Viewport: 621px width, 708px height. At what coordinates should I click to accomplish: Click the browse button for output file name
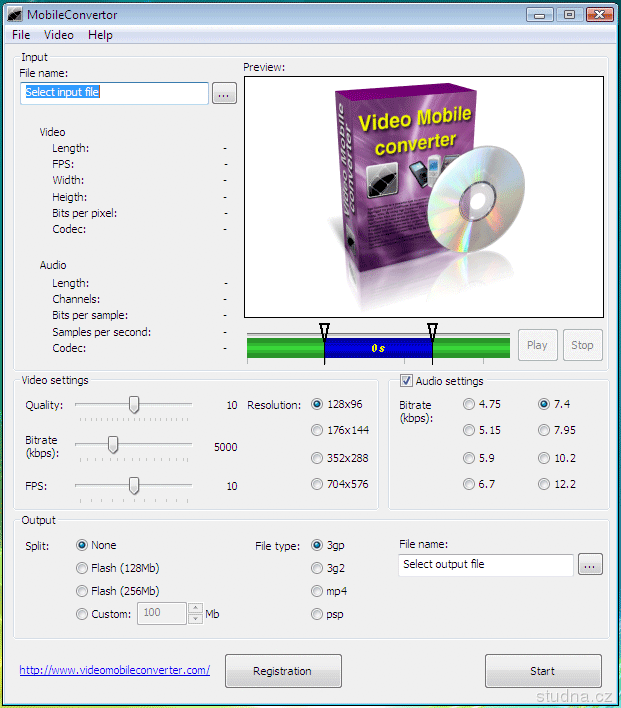coord(590,565)
